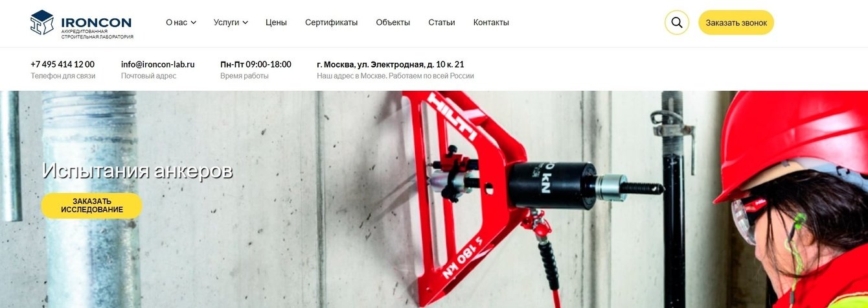The image size is (868, 308).
Task: Call the phone number +7 495 414 12 00
Action: click(62, 64)
